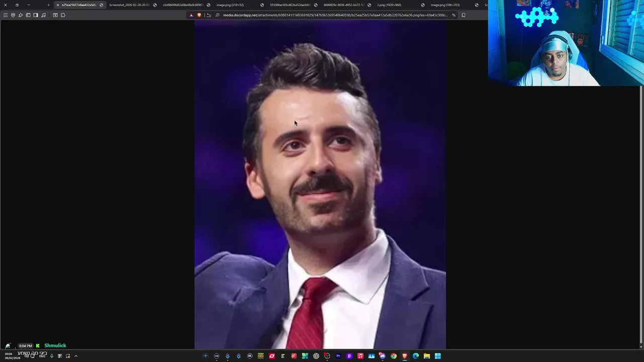Click the 8:04 PM timestamp badge
644x362 pixels.
click(26, 346)
